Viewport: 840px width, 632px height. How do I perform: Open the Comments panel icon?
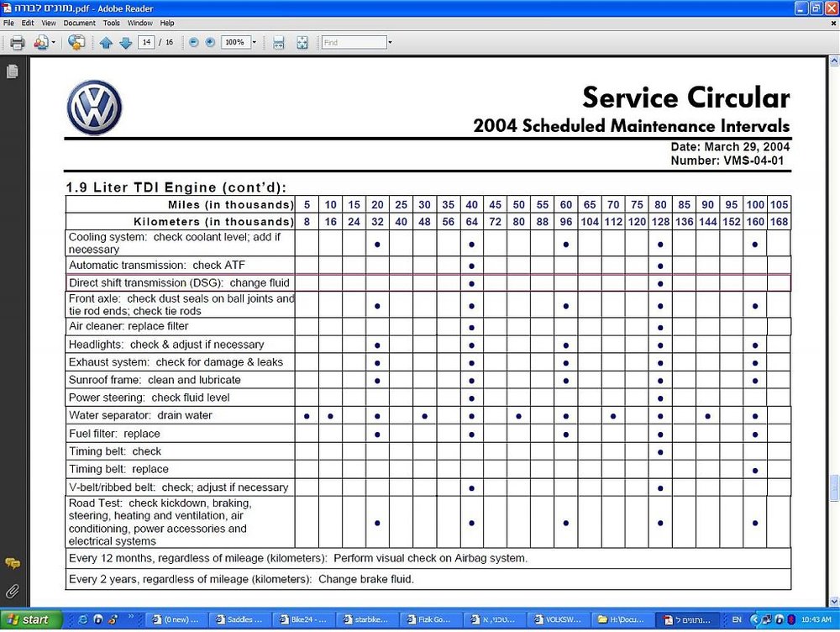pyautogui.click(x=13, y=563)
